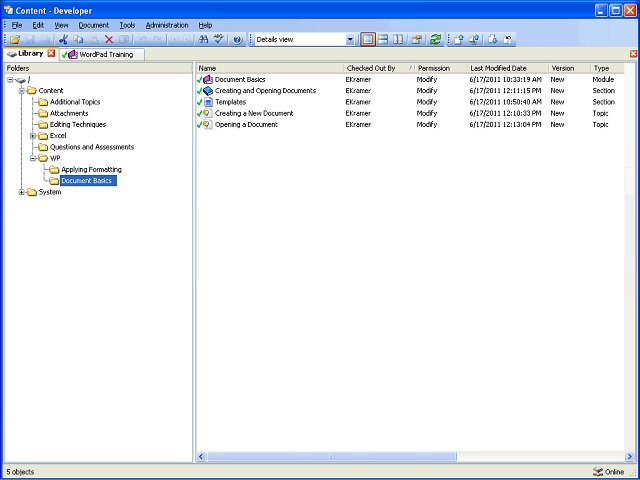
Task: Open the File menu
Action: pos(17,25)
